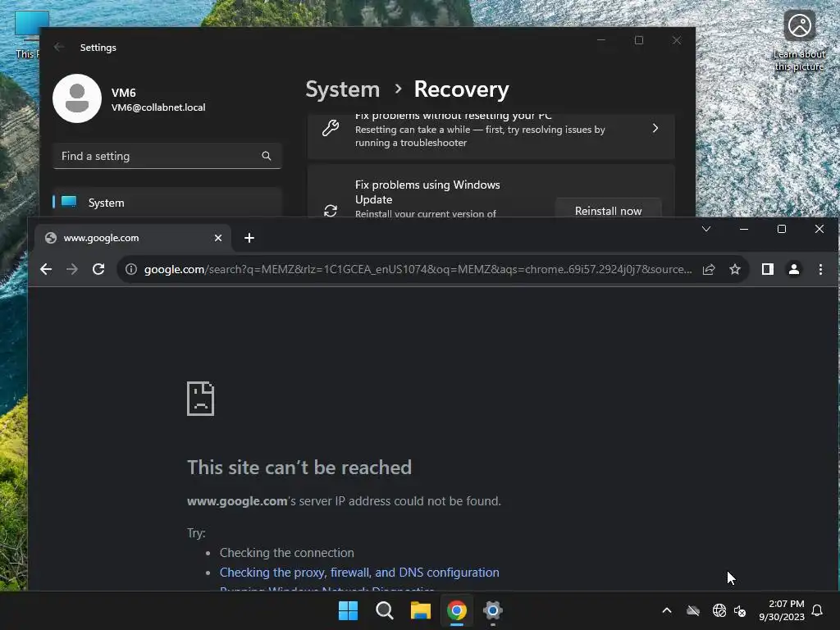The image size is (840, 630).
Task: View site information icon in address bar
Action: [x=130, y=269]
